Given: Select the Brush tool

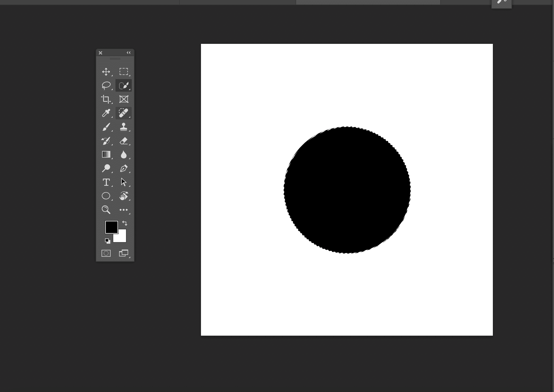Looking at the screenshot, I should (106, 127).
